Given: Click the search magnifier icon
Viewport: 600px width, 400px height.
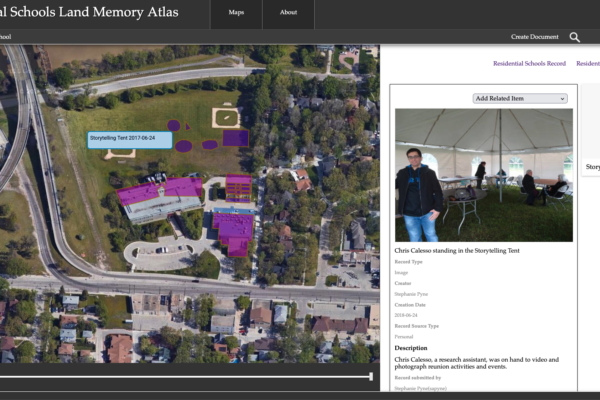Looking at the screenshot, I should click(x=574, y=37).
